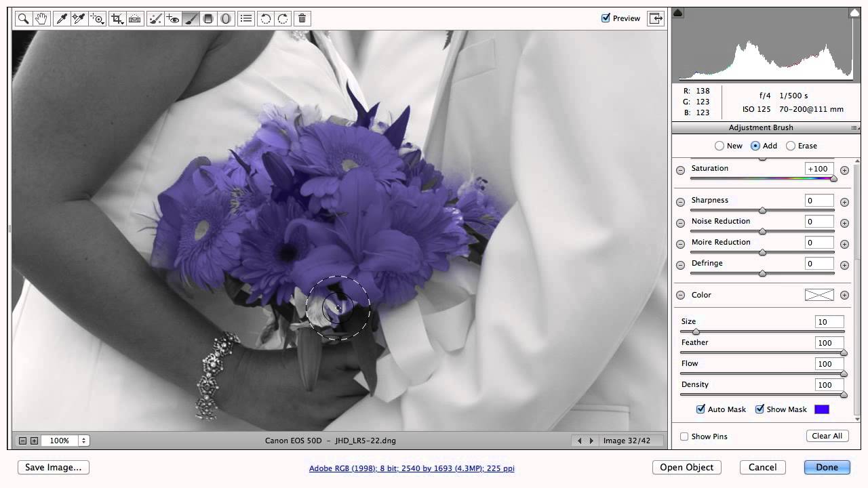Click the Density slider track
868x488 pixels.
tap(762, 394)
